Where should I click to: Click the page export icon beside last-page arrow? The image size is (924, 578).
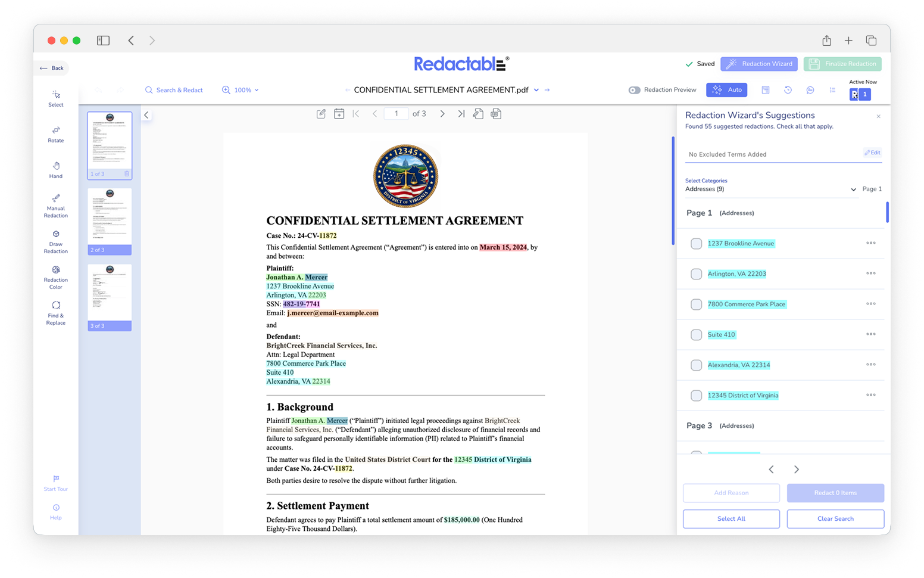[478, 114]
